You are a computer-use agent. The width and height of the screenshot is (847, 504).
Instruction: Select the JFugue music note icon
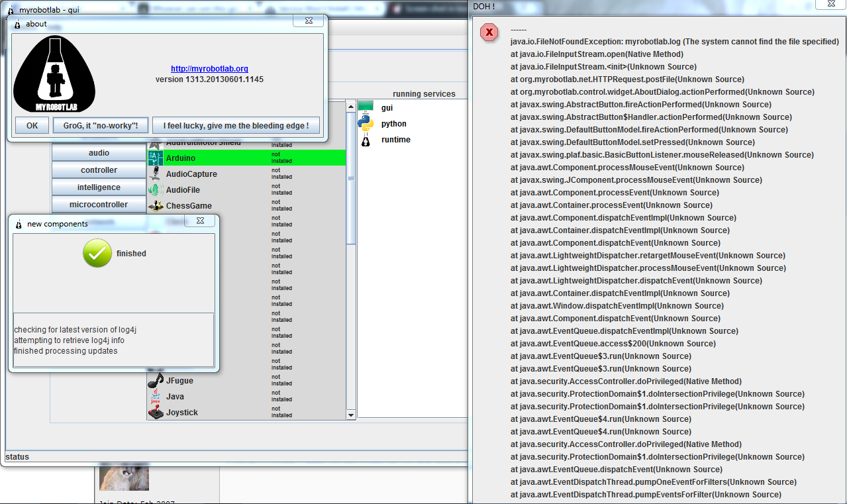(x=155, y=381)
